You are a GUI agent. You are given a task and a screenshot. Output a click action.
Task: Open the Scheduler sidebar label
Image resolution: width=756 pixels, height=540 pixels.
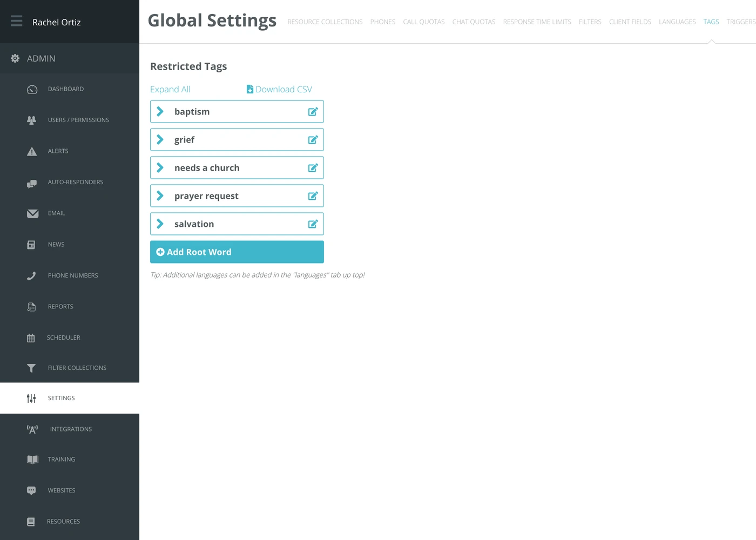click(x=63, y=338)
